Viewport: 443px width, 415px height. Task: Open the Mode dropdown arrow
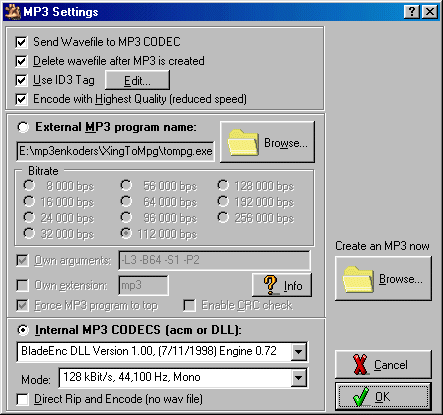[298, 378]
